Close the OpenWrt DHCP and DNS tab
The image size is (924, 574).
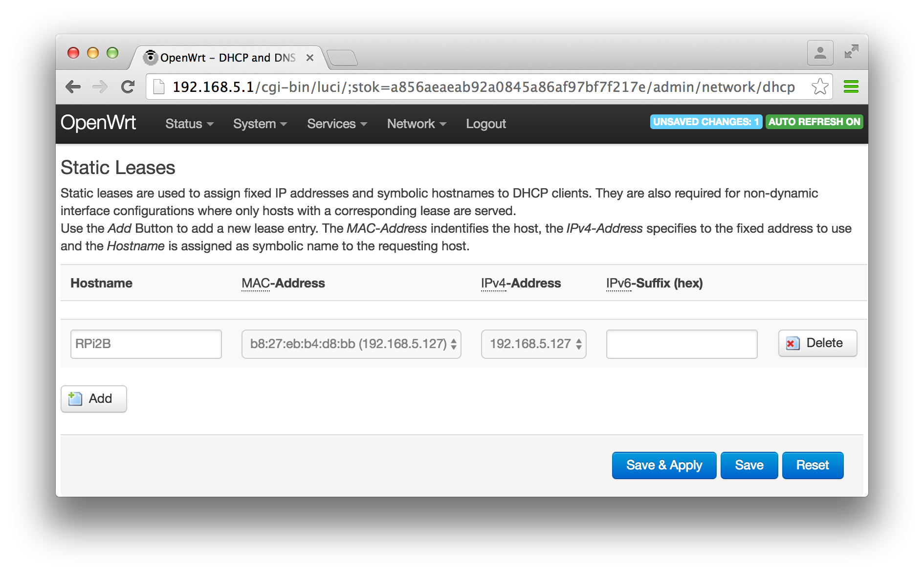309,58
